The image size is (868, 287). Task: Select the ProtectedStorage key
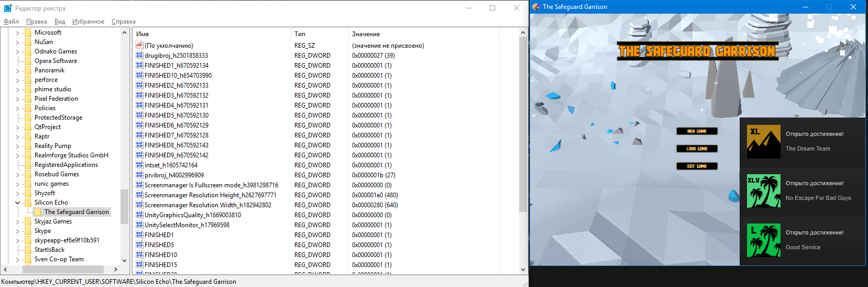58,118
